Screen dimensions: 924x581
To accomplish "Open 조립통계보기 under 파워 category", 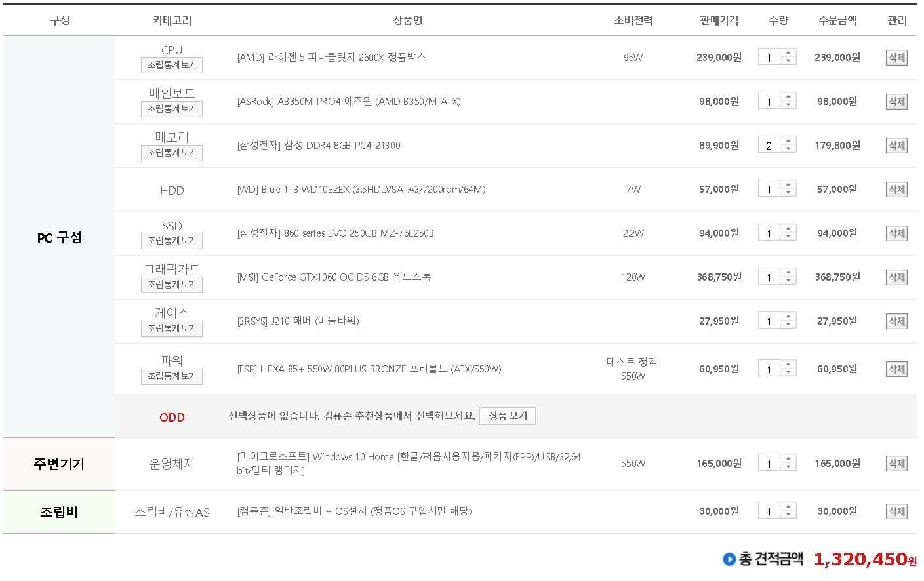I will (172, 376).
